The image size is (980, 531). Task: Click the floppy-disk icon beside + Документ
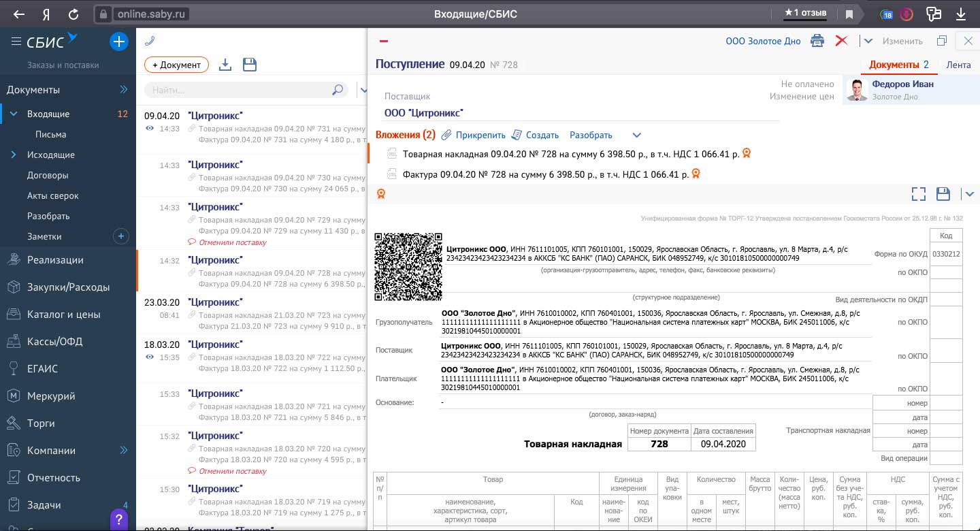250,65
